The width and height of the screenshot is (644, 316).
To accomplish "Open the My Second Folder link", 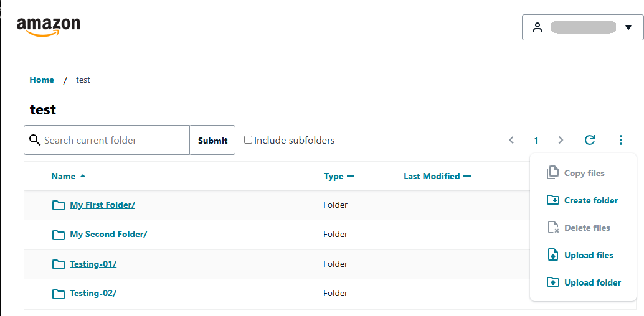I will pos(108,235).
